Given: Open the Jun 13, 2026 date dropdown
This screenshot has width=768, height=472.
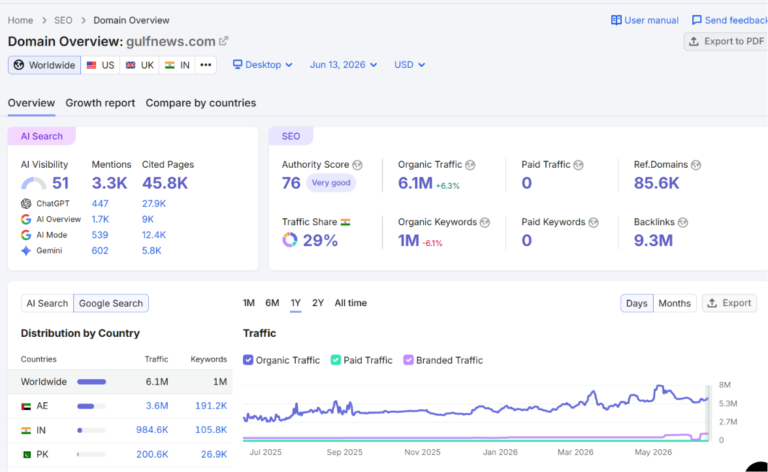Looking at the screenshot, I should click(x=343, y=65).
